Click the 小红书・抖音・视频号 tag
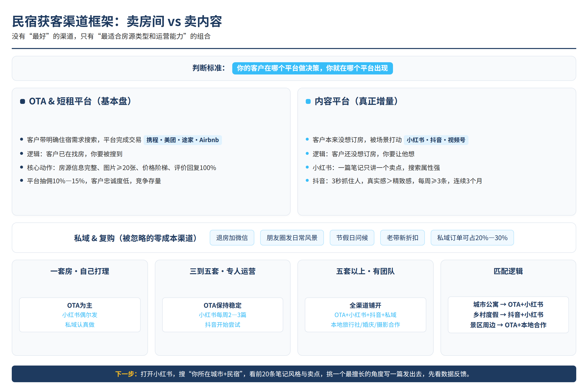Viewport: 588px width, 392px height. coord(436,140)
